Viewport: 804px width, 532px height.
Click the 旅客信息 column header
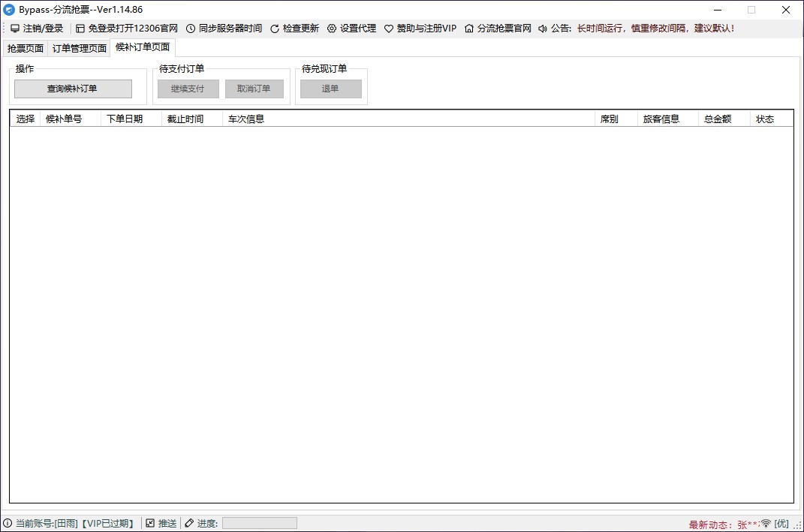click(x=667, y=119)
